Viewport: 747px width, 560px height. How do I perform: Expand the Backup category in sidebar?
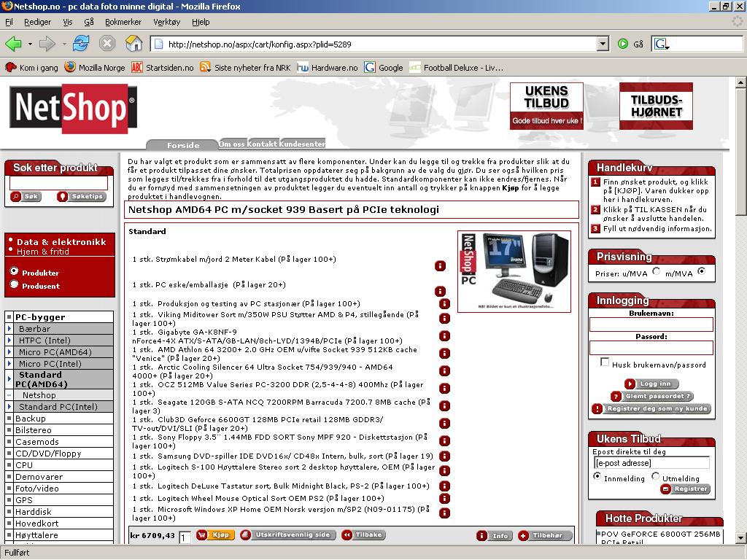9,419
